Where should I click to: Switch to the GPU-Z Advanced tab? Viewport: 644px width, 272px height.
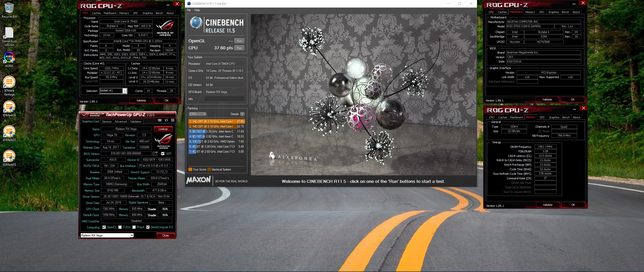pyautogui.click(x=121, y=121)
